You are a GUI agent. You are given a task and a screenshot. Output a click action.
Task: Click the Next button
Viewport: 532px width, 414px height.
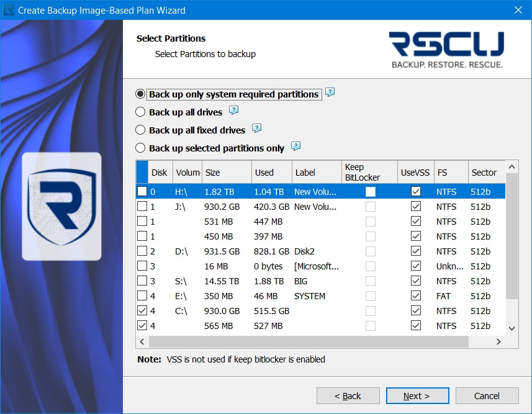[x=417, y=395]
